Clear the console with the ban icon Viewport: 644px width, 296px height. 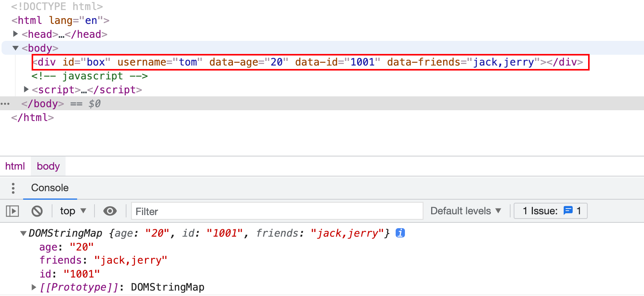click(x=37, y=211)
